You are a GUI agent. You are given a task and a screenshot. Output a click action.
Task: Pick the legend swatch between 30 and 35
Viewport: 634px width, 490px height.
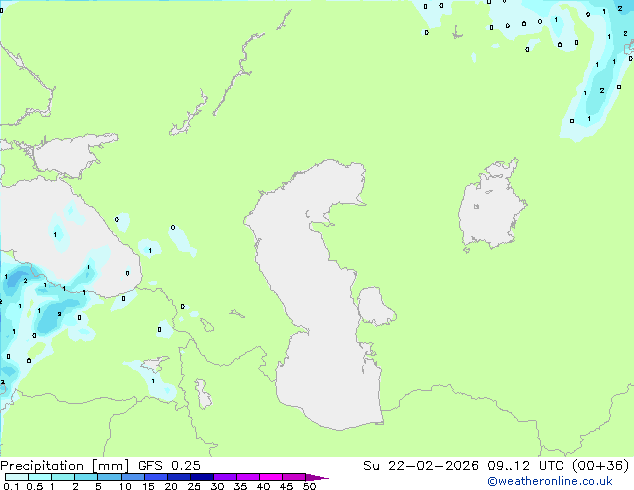click(224, 477)
